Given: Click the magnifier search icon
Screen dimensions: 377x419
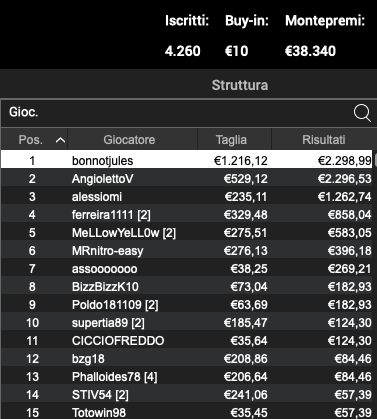Looking at the screenshot, I should pos(362,113).
